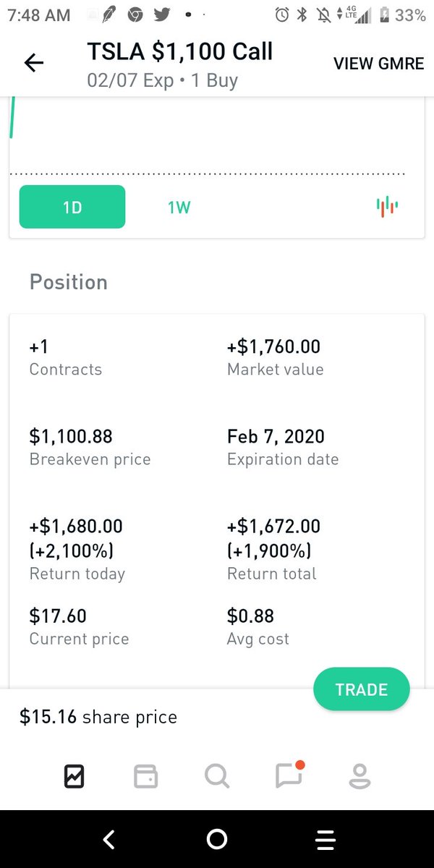The width and height of the screenshot is (434, 868).
Task: Tap Android home circle button
Action: coord(216,839)
